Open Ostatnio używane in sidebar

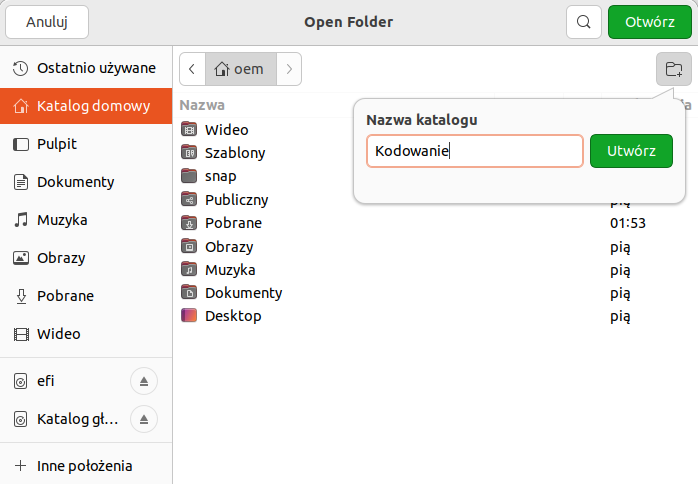tap(86, 68)
